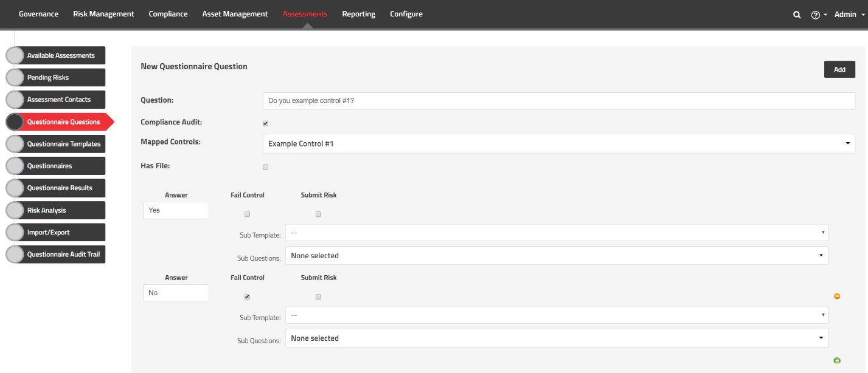Click circle icon beside Questionnaires

pyautogui.click(x=15, y=166)
